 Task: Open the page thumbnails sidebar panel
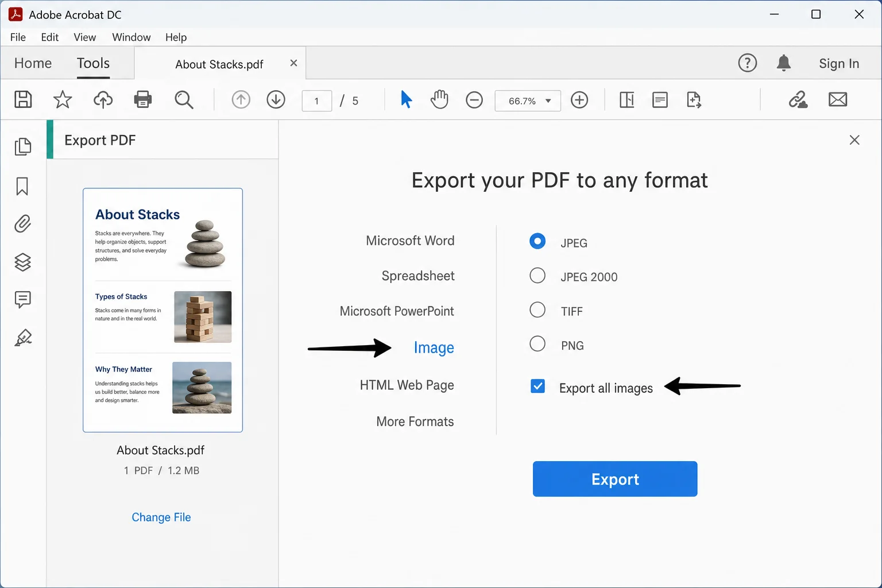pos(23,146)
